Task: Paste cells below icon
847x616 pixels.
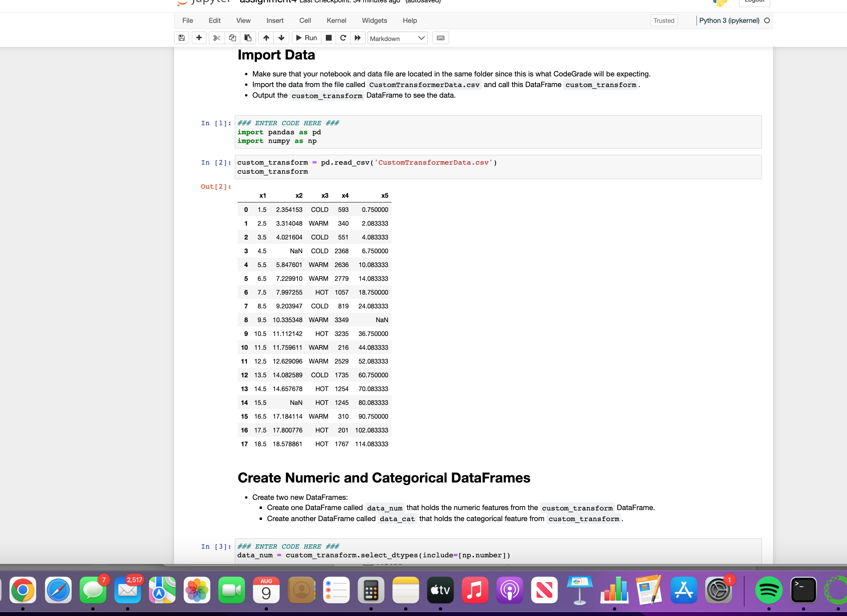Action: click(x=248, y=38)
